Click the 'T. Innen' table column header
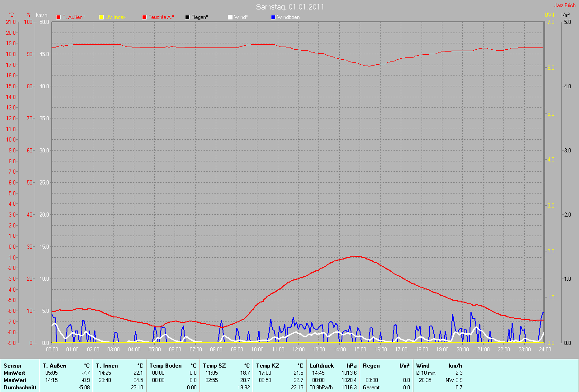The image size is (579, 392). point(107,366)
